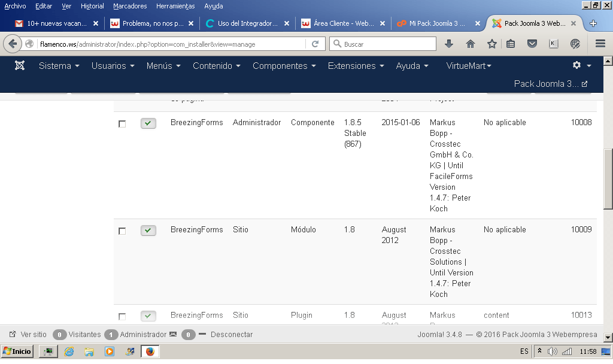This screenshot has width=613, height=364.
Task: Toggle enabled status of BreezingForms Plugin
Action: coord(148,316)
